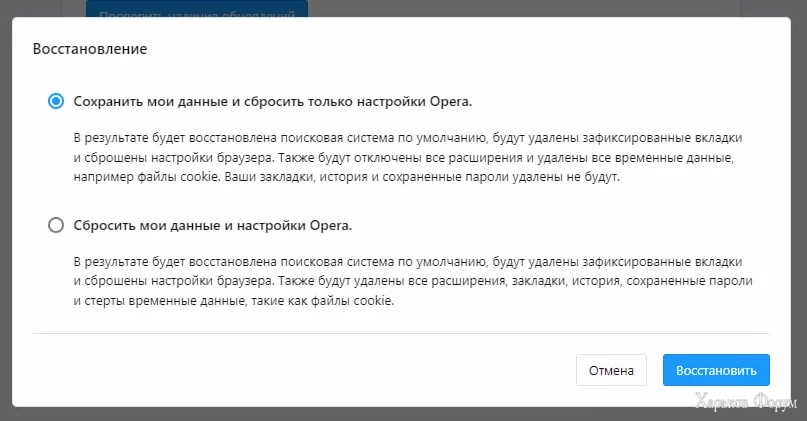The height and width of the screenshot is (421, 807).
Task: Click the empty dialog area left of Отмена
Action: pyautogui.click(x=300, y=370)
